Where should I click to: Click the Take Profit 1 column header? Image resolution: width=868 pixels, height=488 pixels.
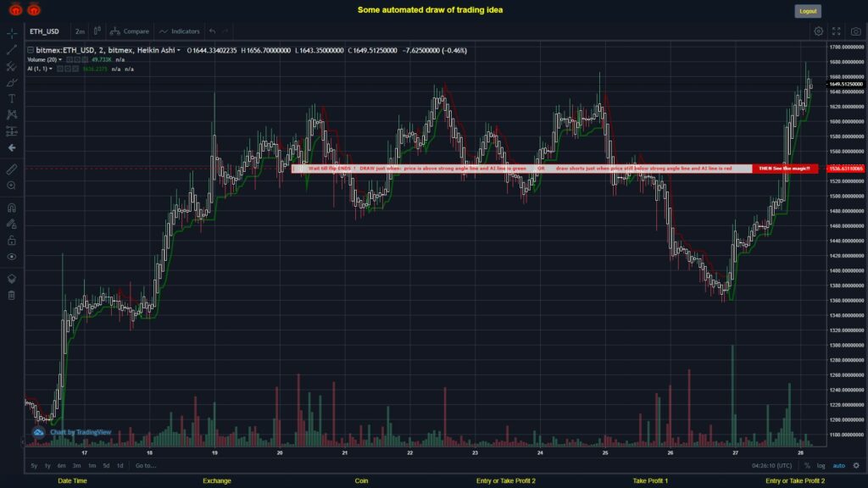(x=650, y=481)
